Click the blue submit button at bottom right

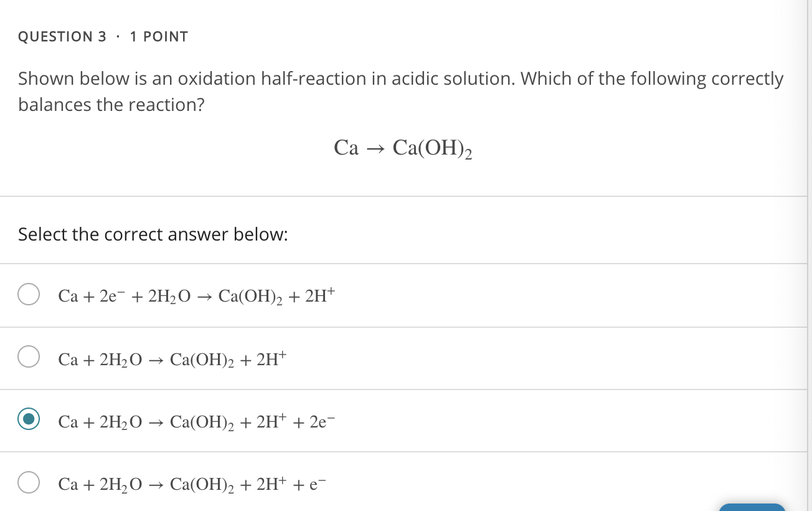click(752, 508)
